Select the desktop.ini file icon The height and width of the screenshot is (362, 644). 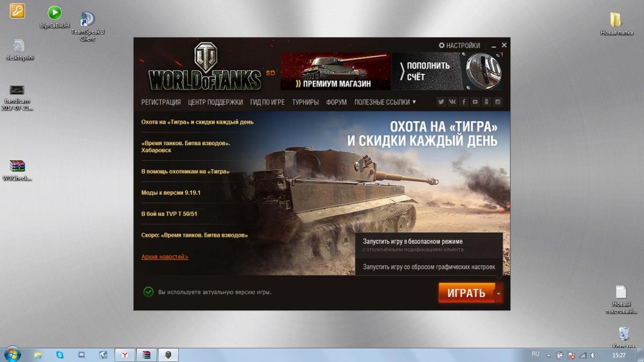point(19,49)
